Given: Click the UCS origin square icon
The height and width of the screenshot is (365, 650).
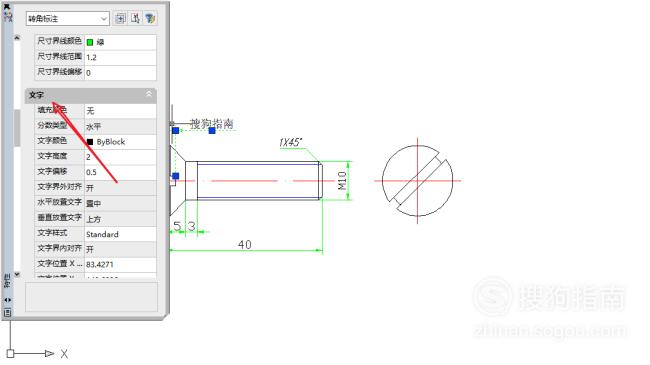Looking at the screenshot, I should pos(10,353).
